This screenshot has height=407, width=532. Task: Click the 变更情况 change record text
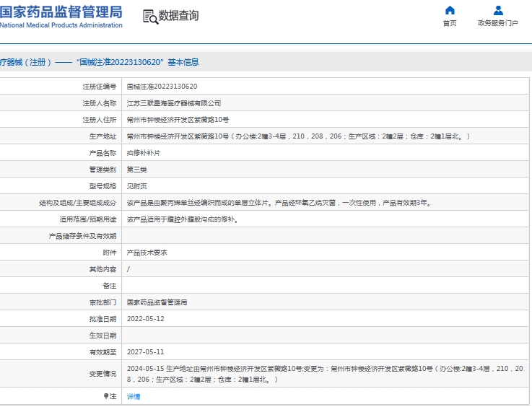coord(325,374)
